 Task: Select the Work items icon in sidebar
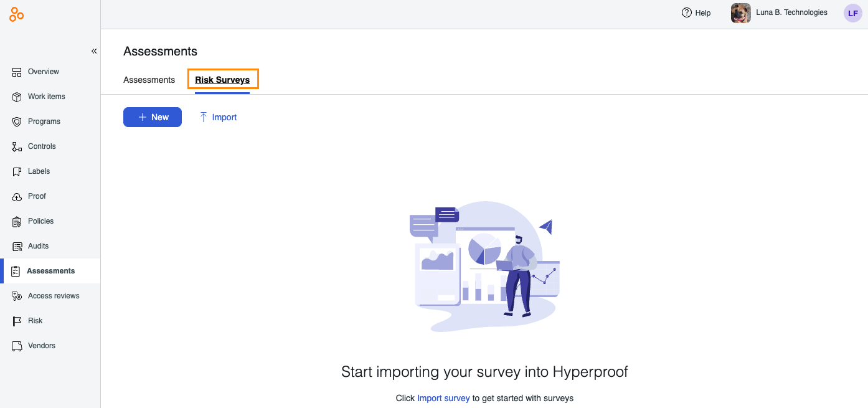[x=17, y=96]
